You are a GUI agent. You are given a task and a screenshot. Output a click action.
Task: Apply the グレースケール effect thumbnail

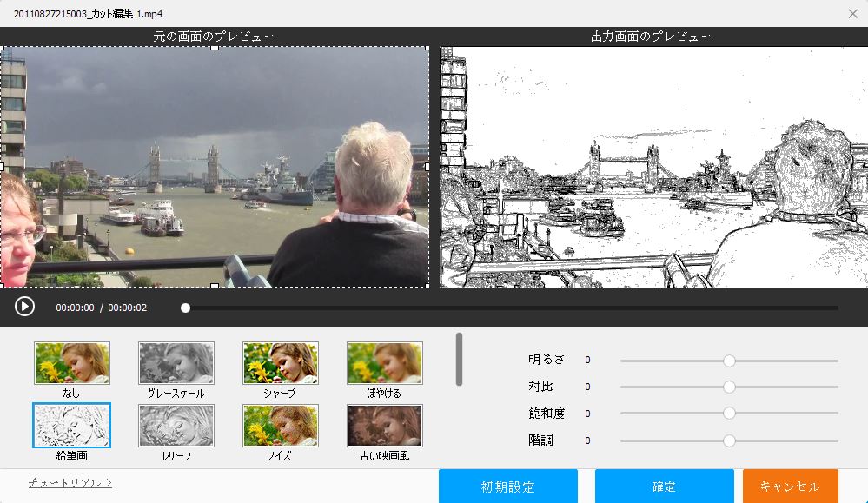(x=176, y=363)
